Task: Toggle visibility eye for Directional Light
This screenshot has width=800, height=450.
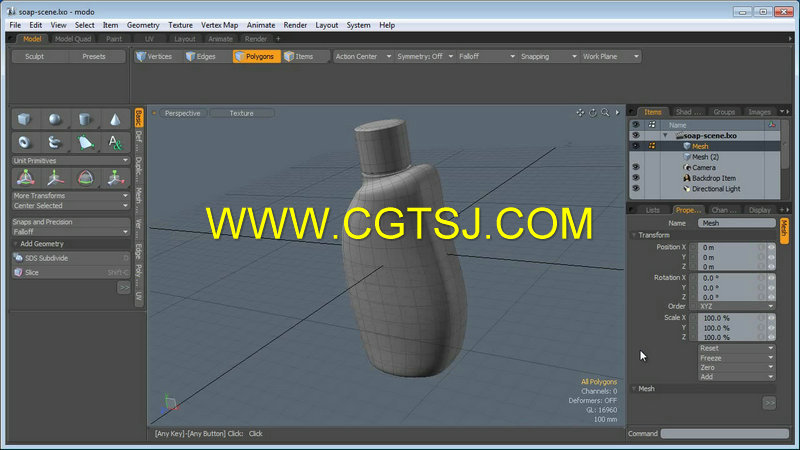Action: [636, 189]
